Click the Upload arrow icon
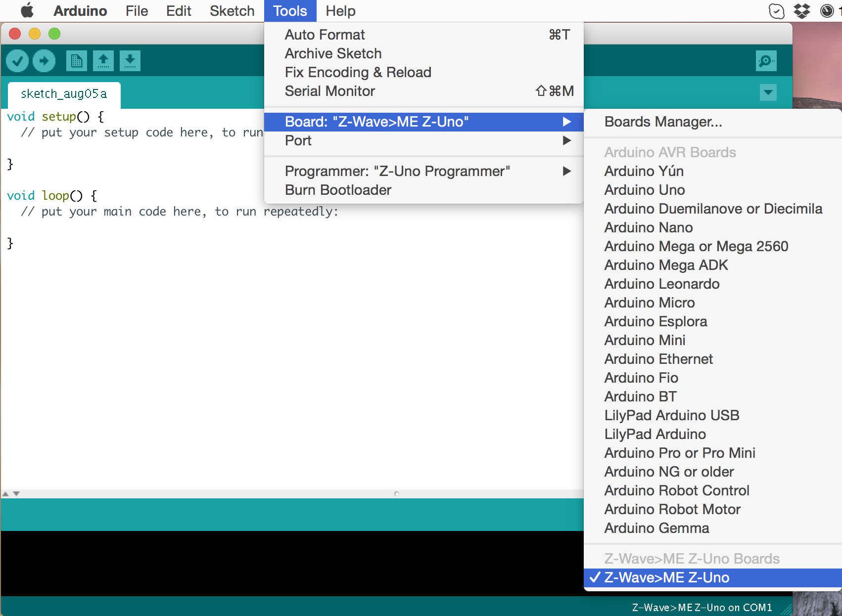The height and width of the screenshot is (616, 842). tap(44, 61)
